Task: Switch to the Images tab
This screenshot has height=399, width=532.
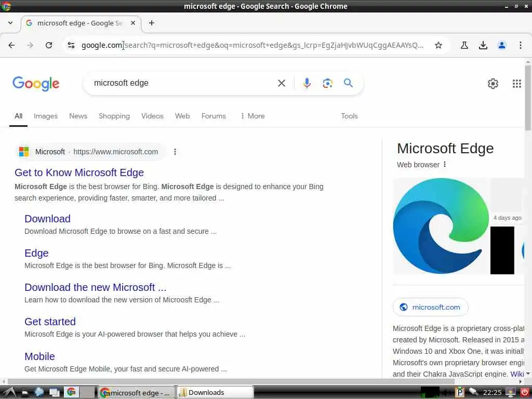Action: [x=46, y=116]
